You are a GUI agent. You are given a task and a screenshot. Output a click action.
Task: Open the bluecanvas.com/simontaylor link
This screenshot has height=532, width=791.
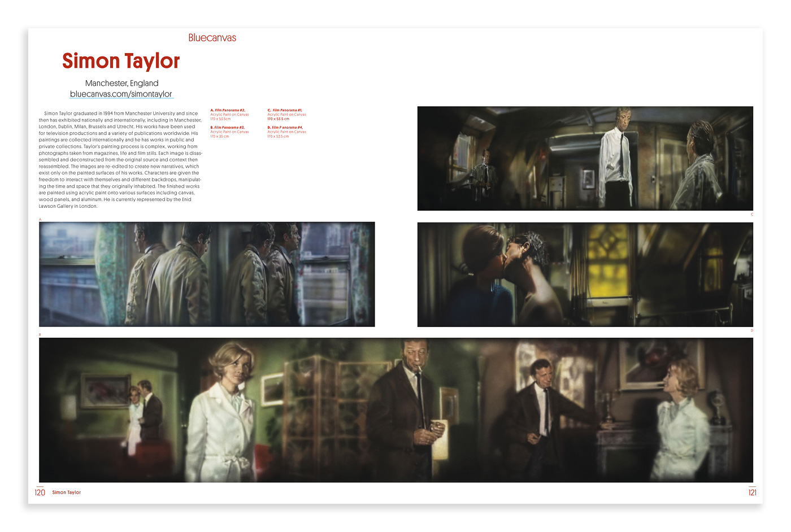(121, 94)
